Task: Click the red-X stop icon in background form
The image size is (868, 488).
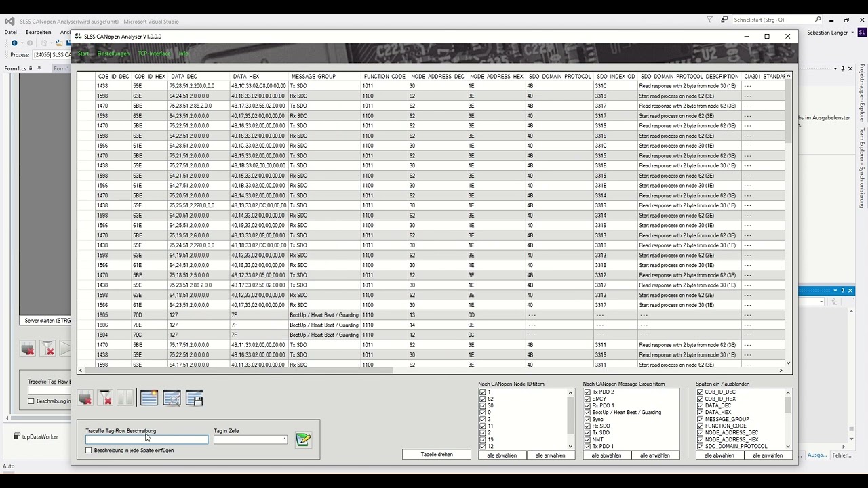Action: click(28, 349)
